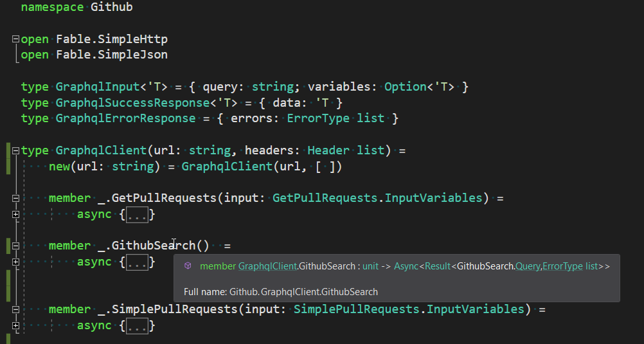Click 'Async' in tooltip signature
Viewport: 644px width, 344px height.
pyautogui.click(x=406, y=266)
